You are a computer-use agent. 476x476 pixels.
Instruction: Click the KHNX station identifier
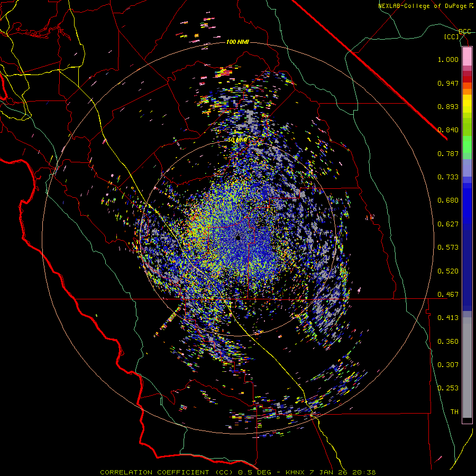click(x=296, y=472)
